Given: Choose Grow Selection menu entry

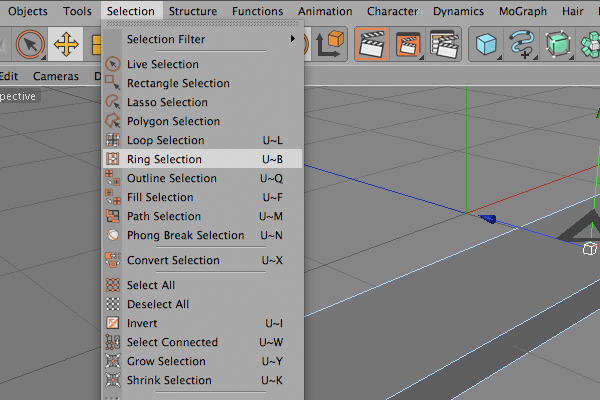Looking at the screenshot, I should click(x=203, y=361).
